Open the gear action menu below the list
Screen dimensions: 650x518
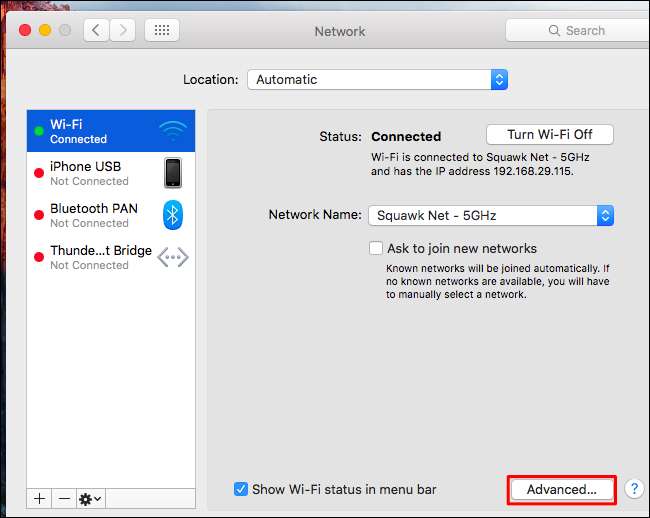click(x=90, y=497)
